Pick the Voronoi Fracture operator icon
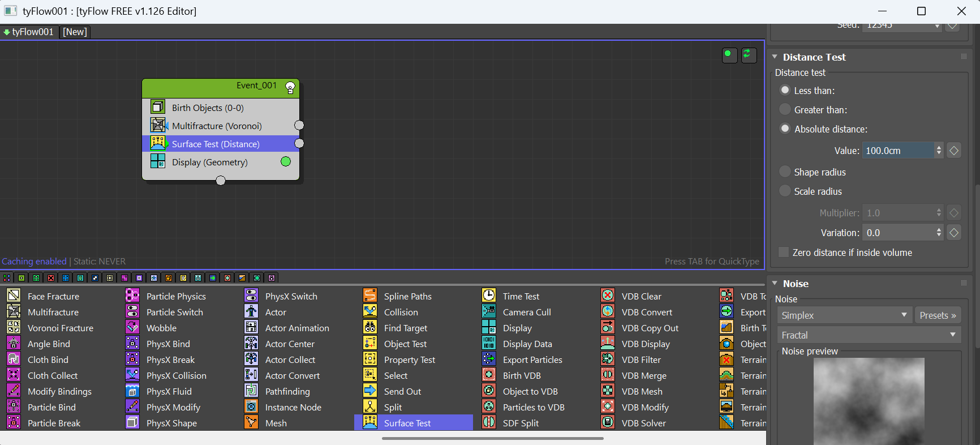The height and width of the screenshot is (445, 980). [14, 327]
